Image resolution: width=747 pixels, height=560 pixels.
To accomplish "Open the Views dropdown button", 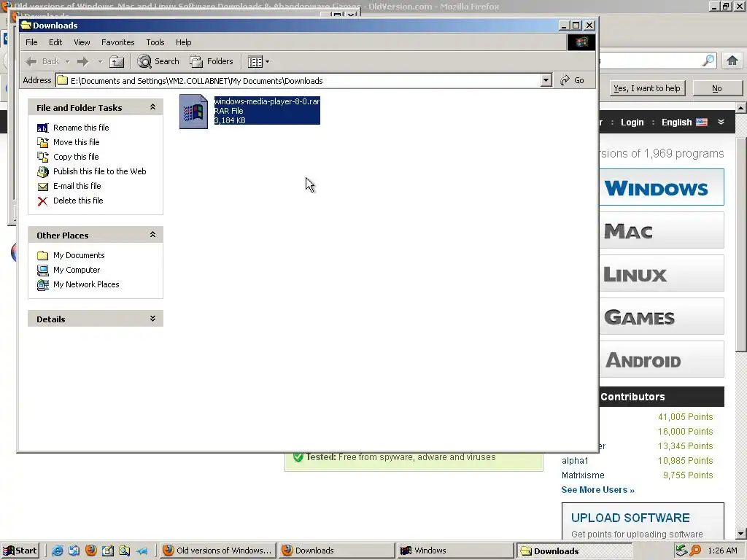I will pyautogui.click(x=259, y=61).
